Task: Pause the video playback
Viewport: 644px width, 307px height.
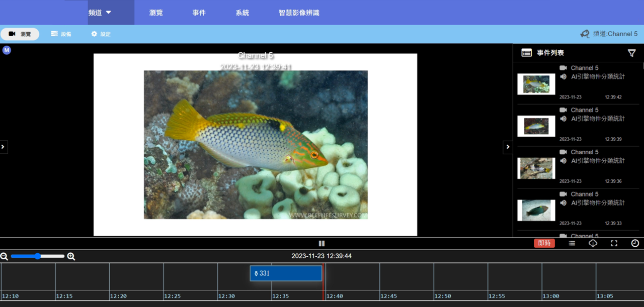Action: 321,243
